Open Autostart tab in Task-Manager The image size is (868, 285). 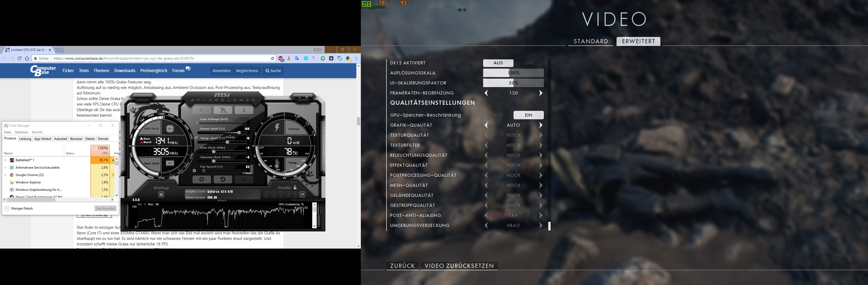61,139
